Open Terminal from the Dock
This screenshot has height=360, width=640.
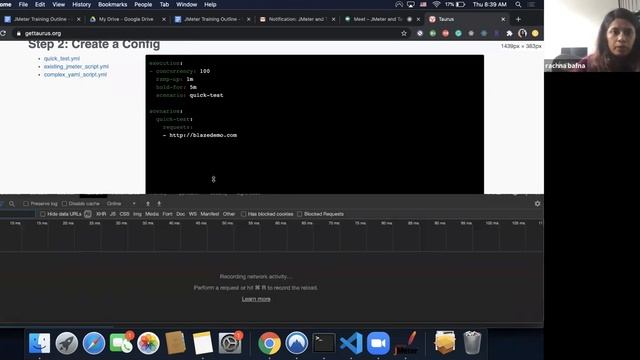tap(324, 343)
